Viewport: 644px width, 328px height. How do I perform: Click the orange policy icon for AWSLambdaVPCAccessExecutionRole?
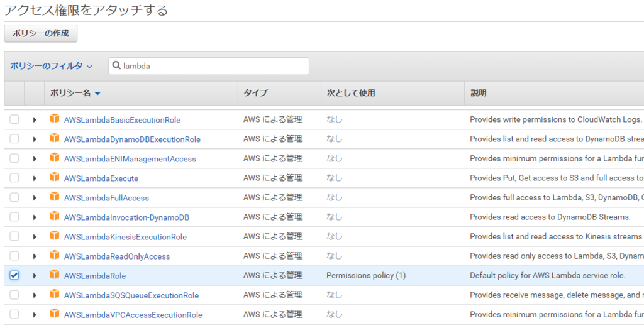point(54,314)
